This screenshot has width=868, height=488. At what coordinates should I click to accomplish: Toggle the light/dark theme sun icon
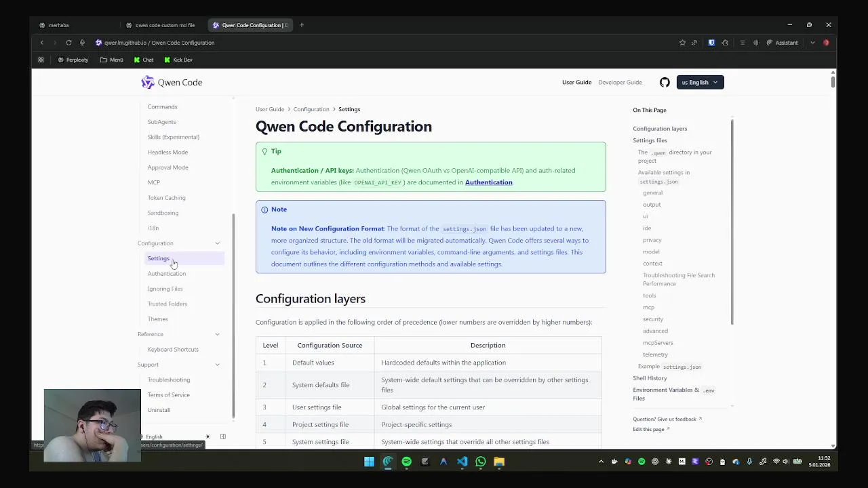(208, 437)
